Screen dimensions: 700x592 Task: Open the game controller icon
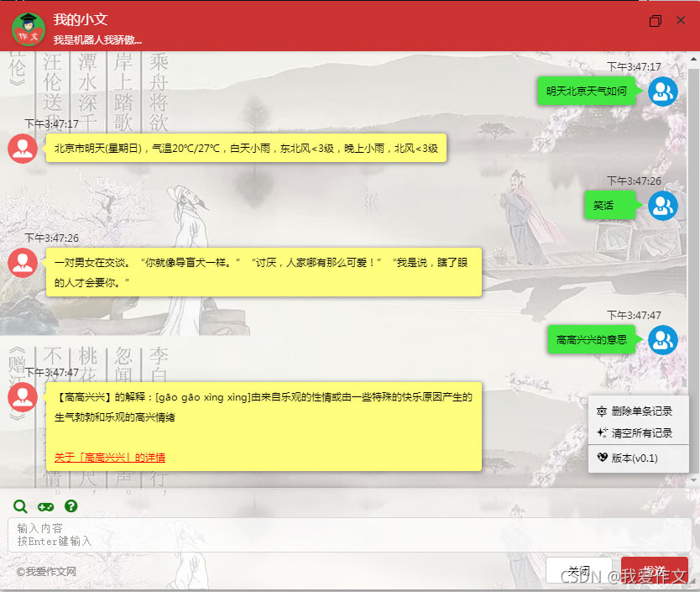45,506
